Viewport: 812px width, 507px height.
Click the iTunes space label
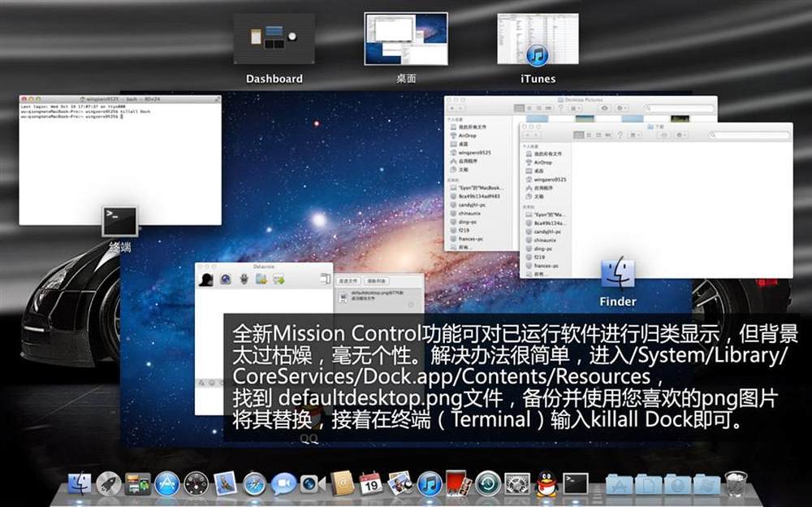pos(538,79)
